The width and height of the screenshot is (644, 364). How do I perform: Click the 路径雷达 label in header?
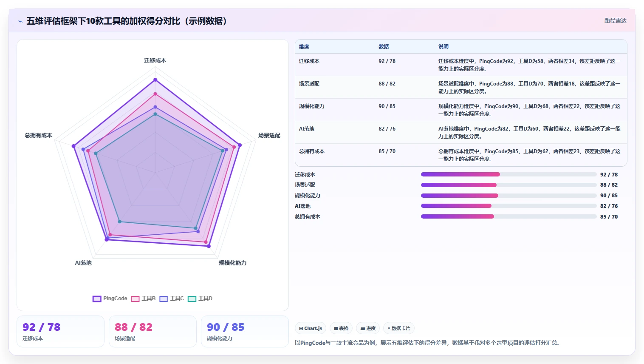pyautogui.click(x=615, y=20)
